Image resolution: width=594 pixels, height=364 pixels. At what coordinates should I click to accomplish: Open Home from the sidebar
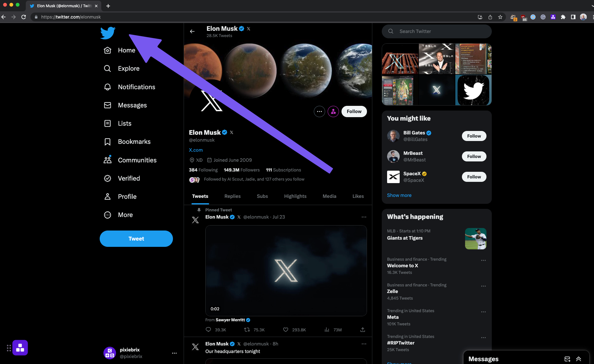click(x=120, y=50)
